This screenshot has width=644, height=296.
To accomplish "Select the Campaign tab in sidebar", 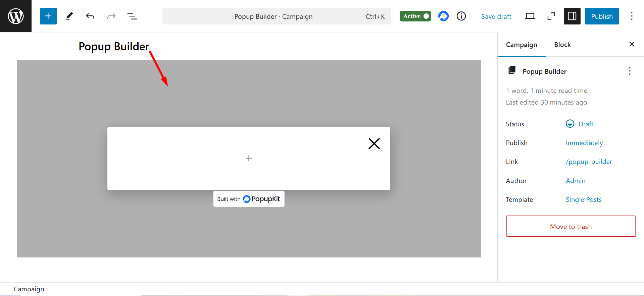I will [521, 45].
